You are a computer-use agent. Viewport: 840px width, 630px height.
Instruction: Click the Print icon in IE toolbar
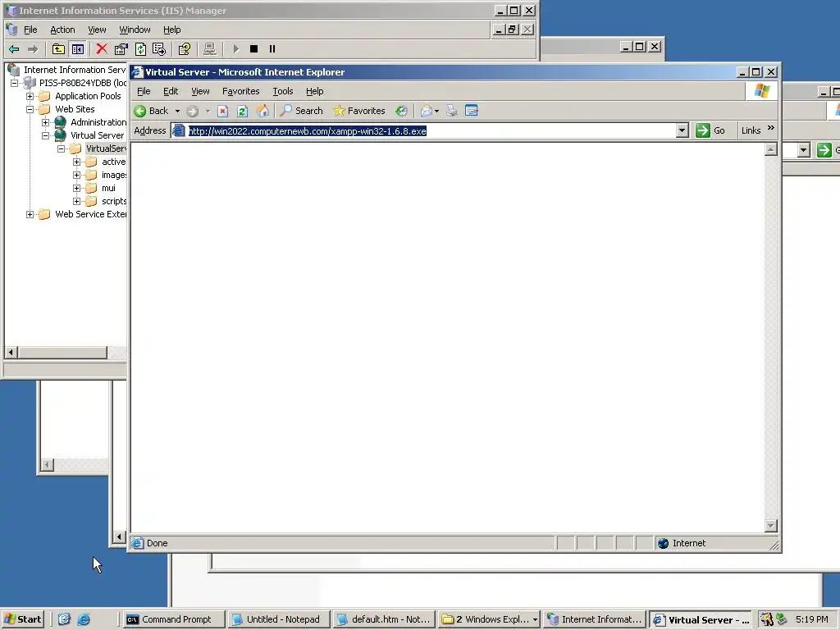(x=452, y=111)
